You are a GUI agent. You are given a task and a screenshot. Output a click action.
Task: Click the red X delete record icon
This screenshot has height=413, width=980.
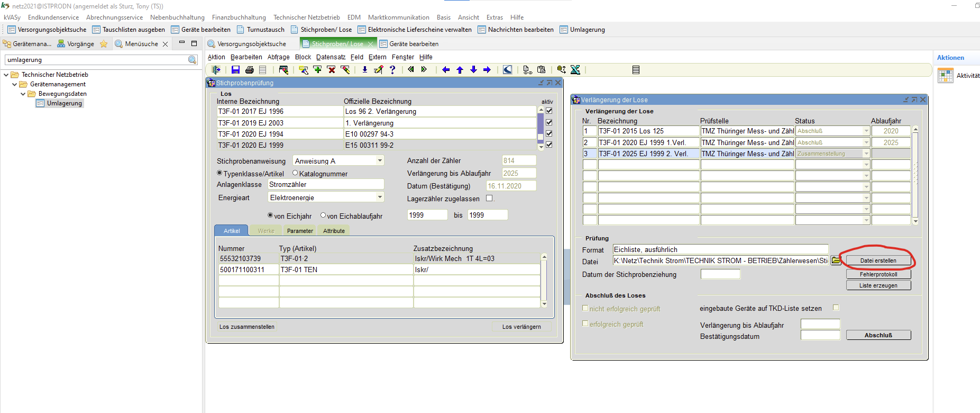tap(331, 70)
